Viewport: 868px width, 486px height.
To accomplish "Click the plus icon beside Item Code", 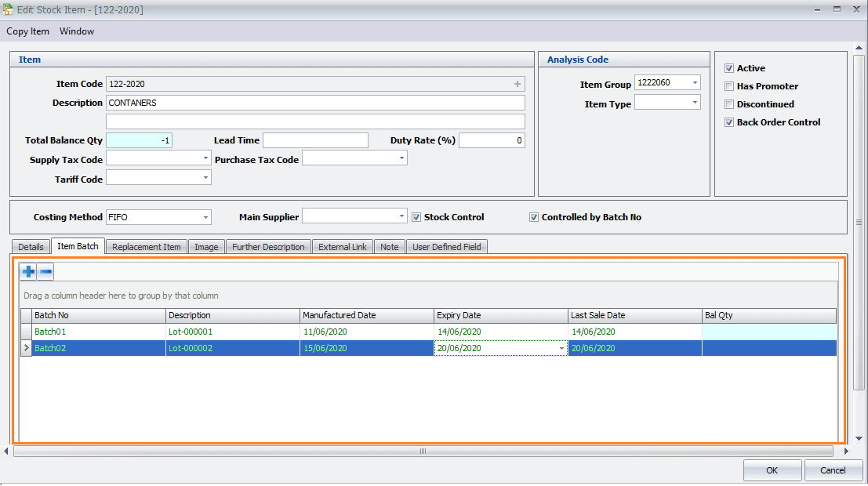I will tap(517, 84).
